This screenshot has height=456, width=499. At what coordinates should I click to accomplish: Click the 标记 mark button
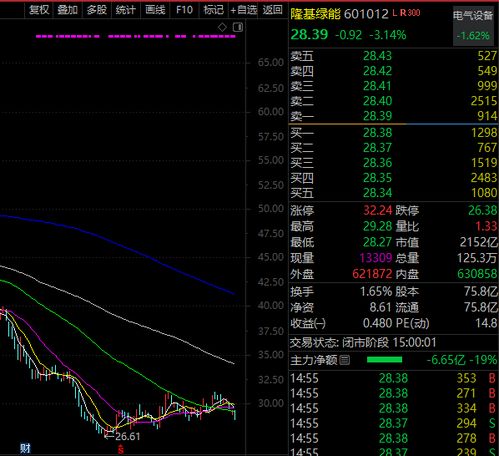coord(214,10)
